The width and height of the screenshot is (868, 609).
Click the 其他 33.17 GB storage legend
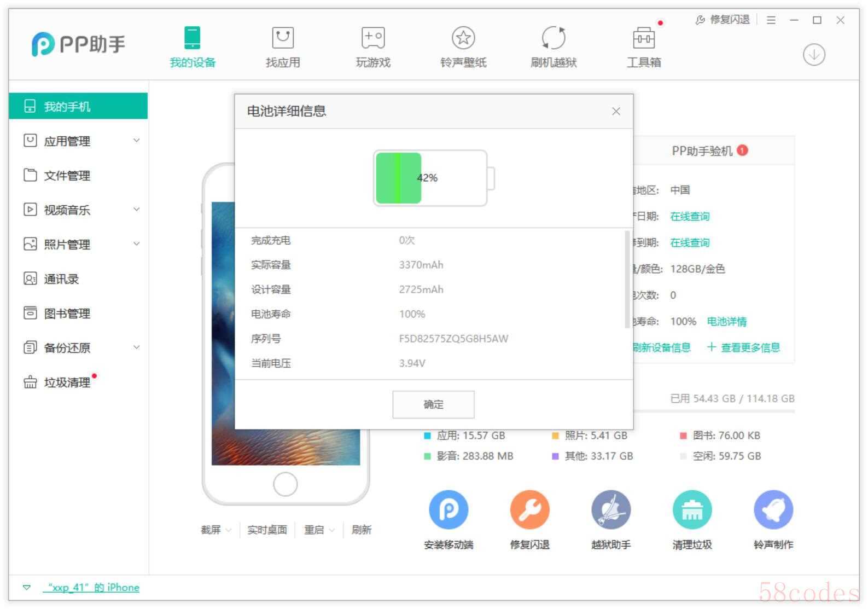(x=592, y=456)
